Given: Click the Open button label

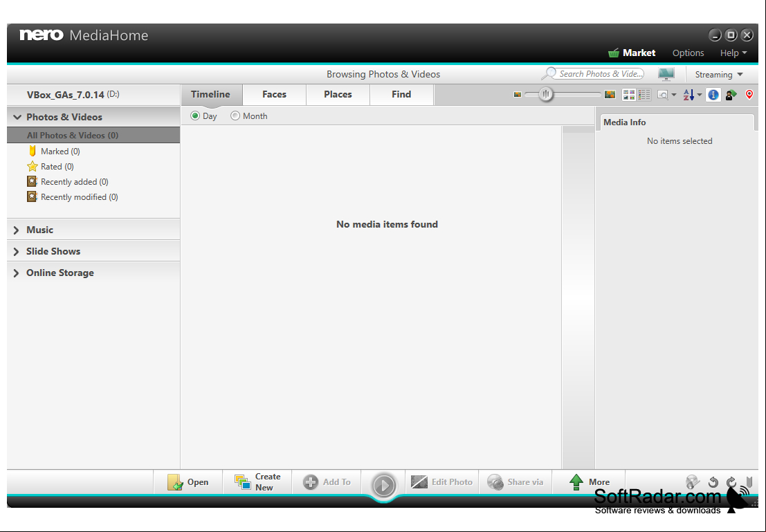Looking at the screenshot, I should coord(198,482).
